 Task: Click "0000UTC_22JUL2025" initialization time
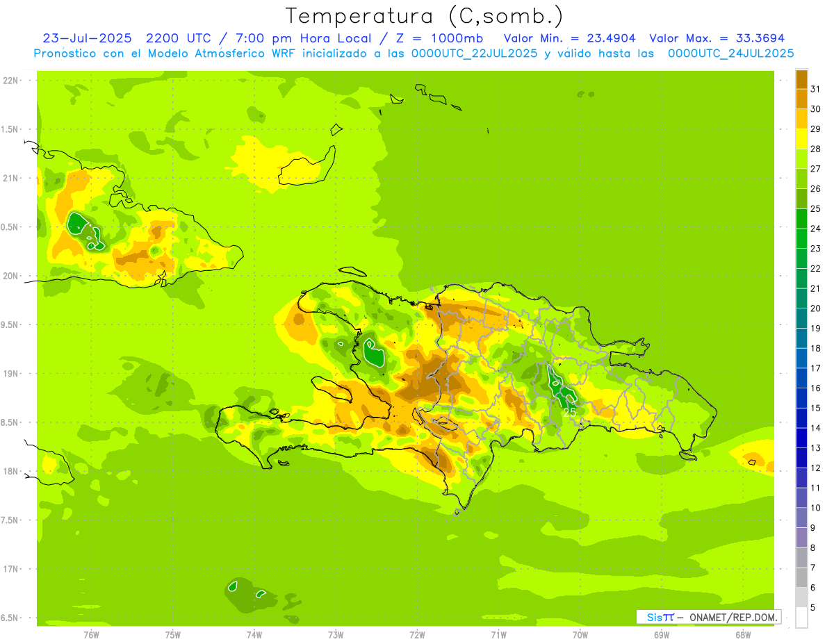475,53
